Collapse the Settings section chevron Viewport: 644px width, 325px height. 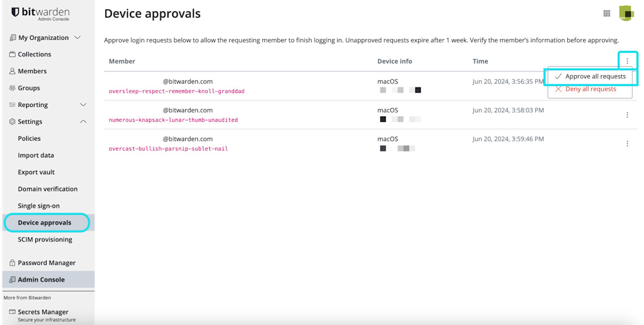click(x=83, y=121)
